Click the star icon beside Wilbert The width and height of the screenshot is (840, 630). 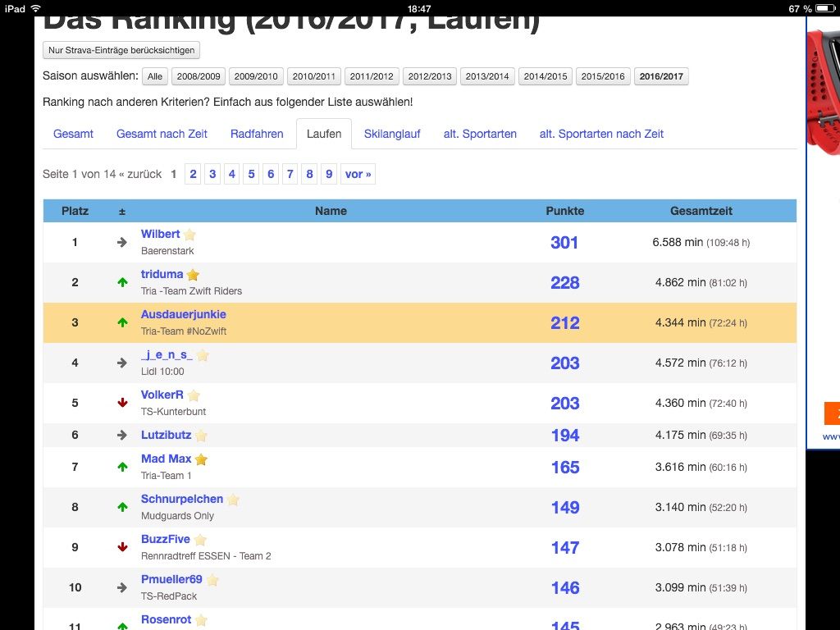[189, 235]
